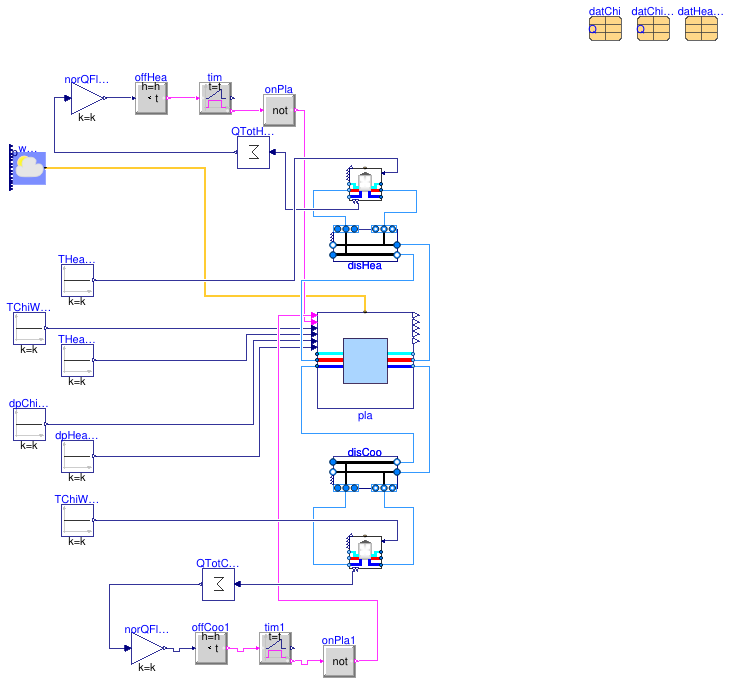Click the QTotH... text label

click(252, 131)
